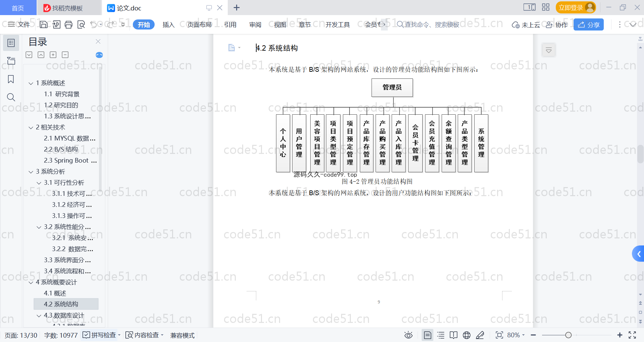
Task: Click the Undo arrow
Action: tap(94, 24)
